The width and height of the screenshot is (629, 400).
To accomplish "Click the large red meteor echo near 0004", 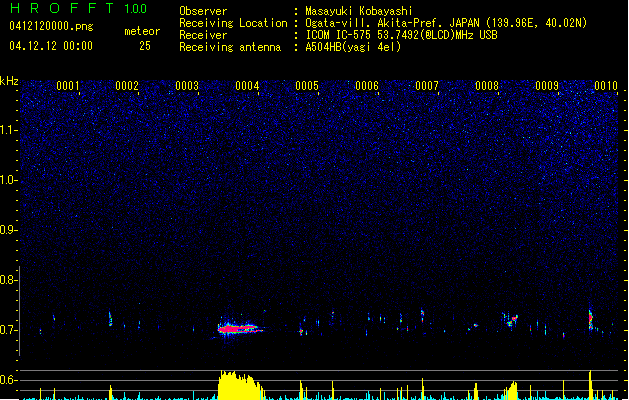I will point(240,329).
